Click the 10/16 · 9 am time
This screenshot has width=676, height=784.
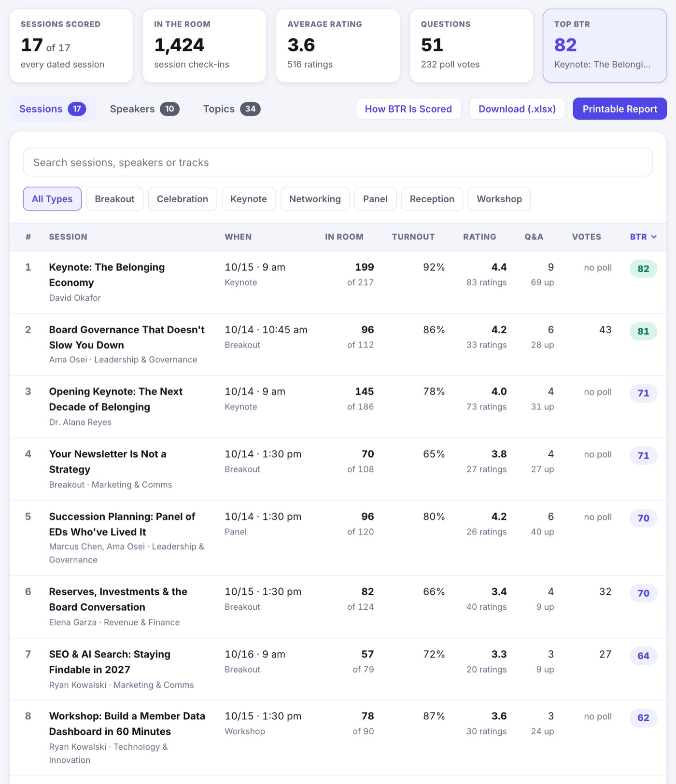click(255, 654)
